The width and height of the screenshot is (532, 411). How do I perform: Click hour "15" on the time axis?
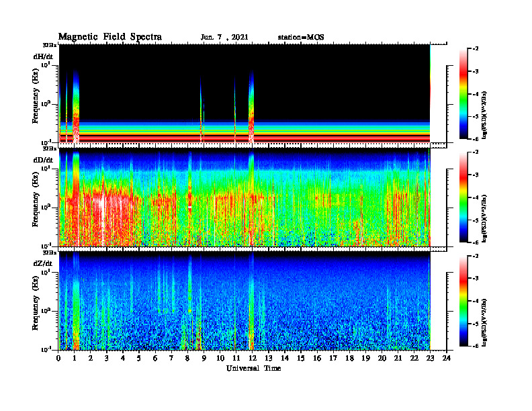point(301,358)
